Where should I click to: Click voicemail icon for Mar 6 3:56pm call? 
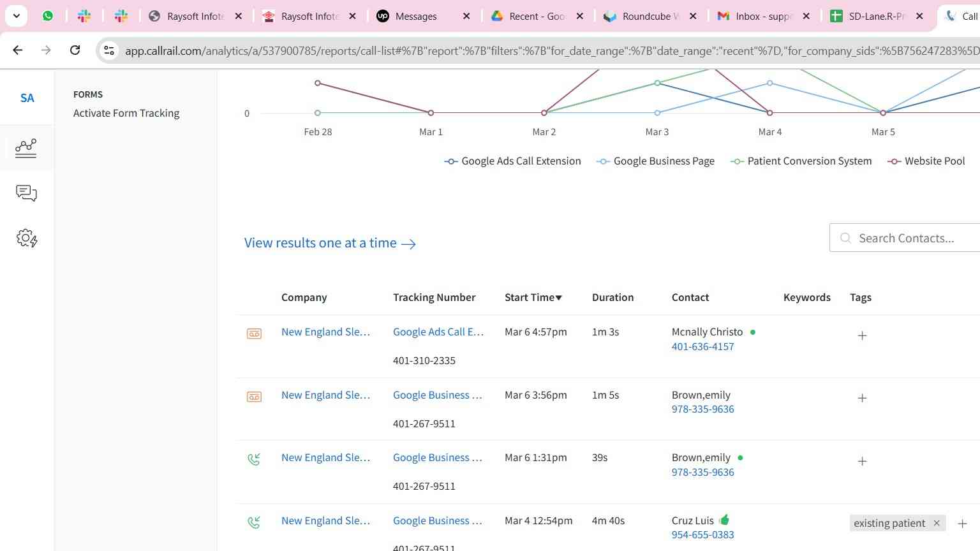(x=254, y=397)
